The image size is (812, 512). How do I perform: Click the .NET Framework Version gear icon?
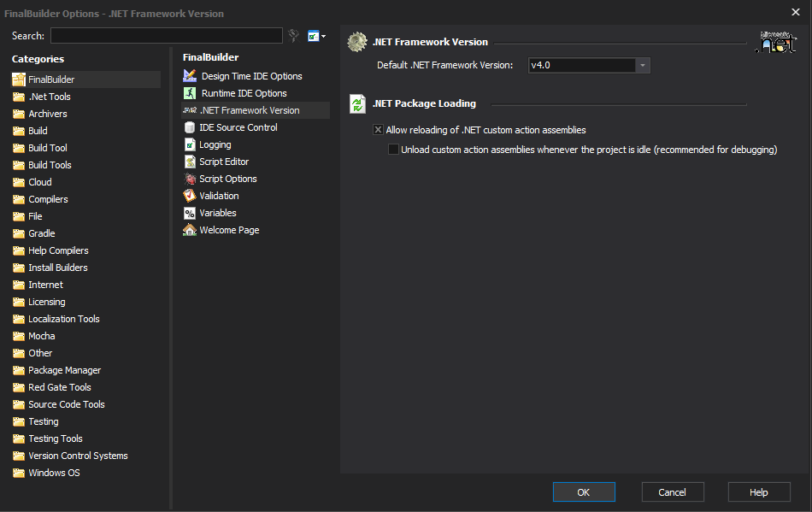pyautogui.click(x=356, y=42)
